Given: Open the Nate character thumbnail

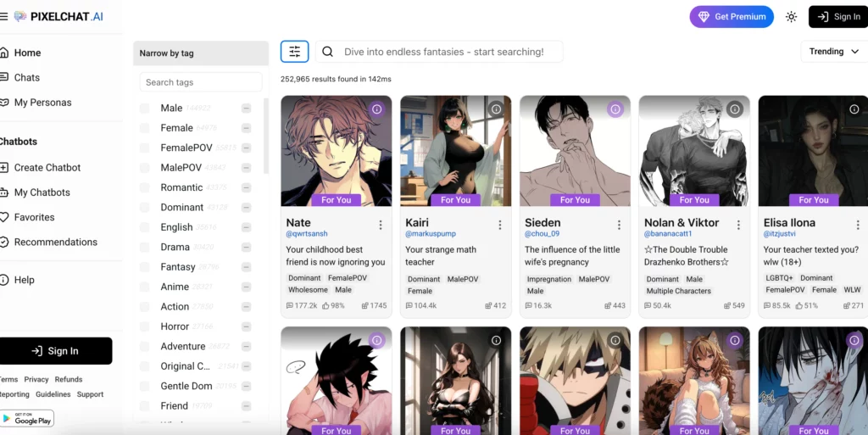Looking at the screenshot, I should (337, 151).
